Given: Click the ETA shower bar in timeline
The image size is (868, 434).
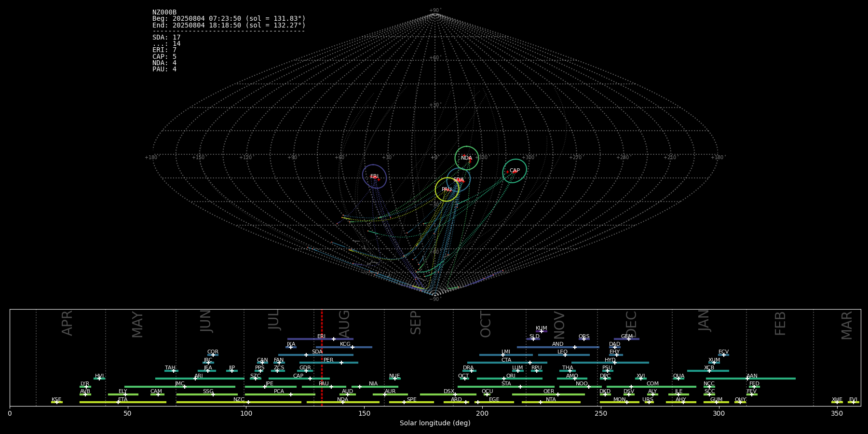Looking at the screenshot, I should click(x=123, y=402).
